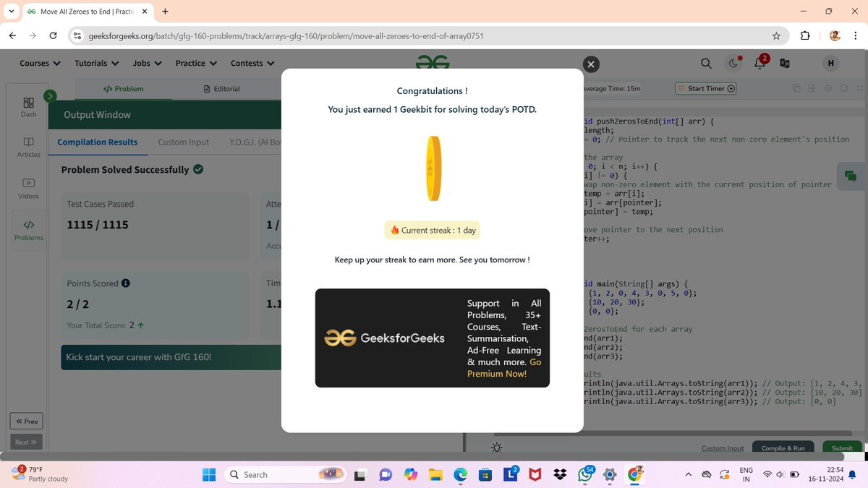Viewport: 868px width, 488px height.
Task: Click the spinning gold Geekbit coin
Action: point(433,168)
